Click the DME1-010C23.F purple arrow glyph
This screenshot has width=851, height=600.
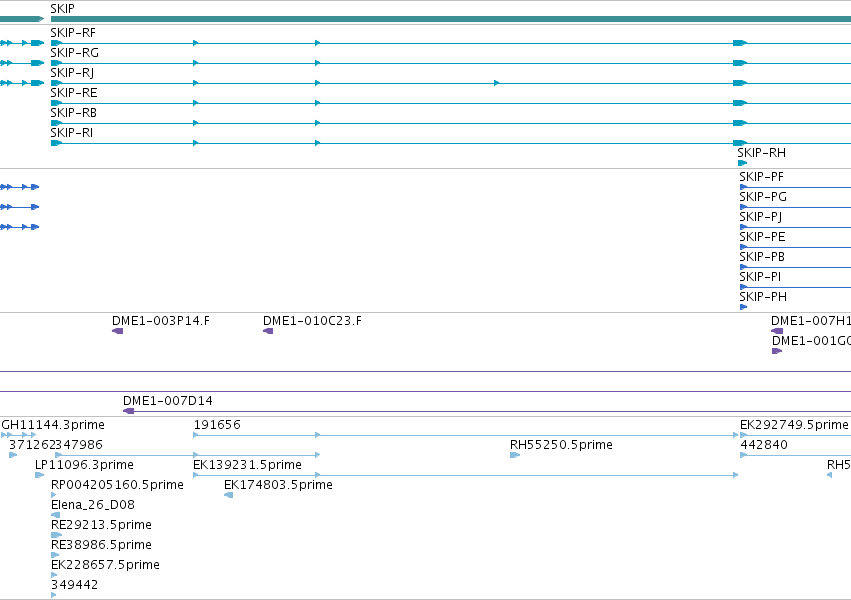click(x=268, y=331)
